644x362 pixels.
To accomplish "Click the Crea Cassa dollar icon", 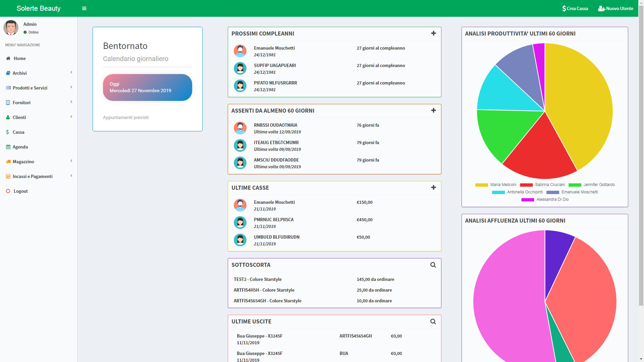I will pos(564,8).
